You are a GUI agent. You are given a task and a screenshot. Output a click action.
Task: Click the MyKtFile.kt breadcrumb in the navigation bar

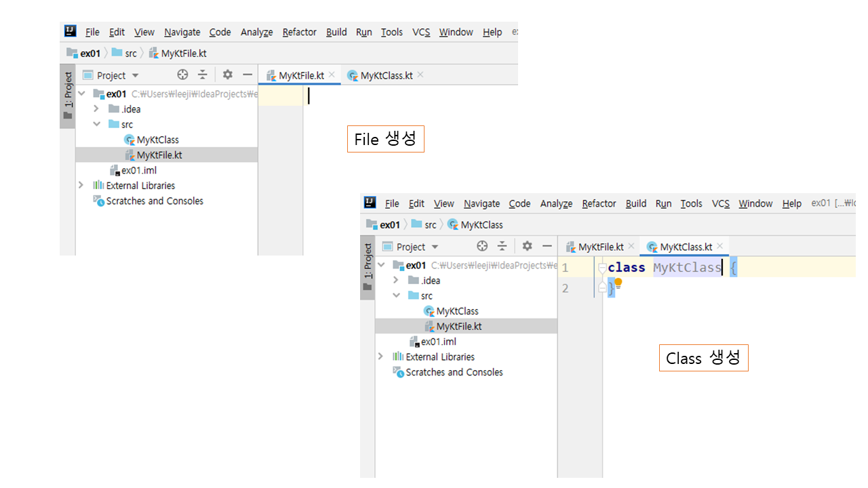point(183,54)
